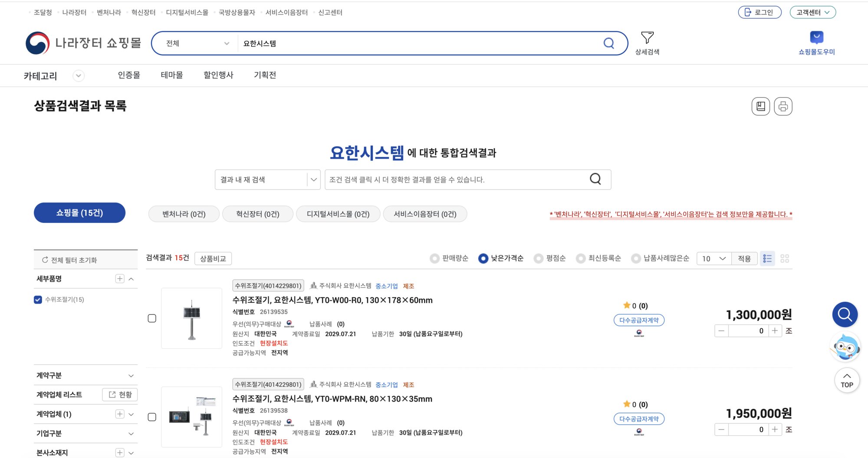This screenshot has width=868, height=458.
Task: Click the TOP scroll-up button
Action: [847, 380]
